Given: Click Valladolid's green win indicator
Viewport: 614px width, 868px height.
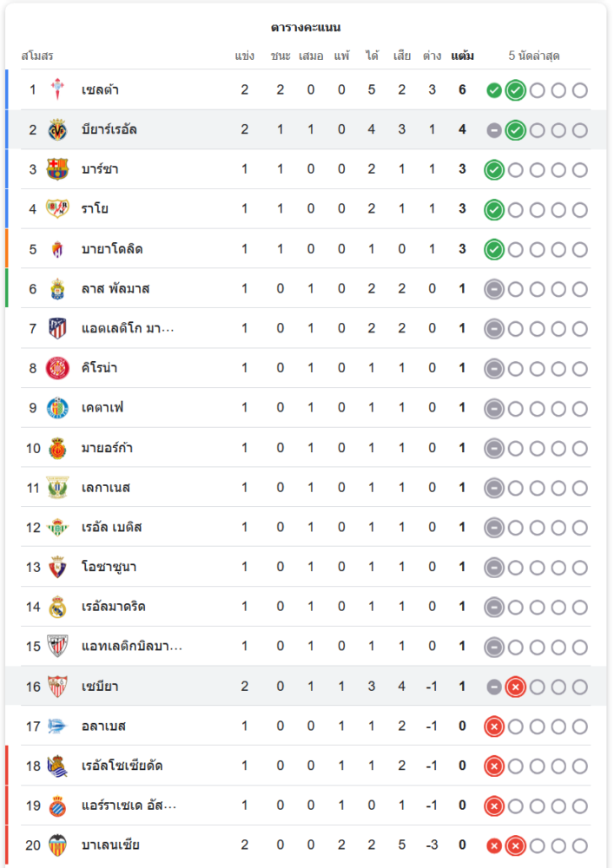Looking at the screenshot, I should click(x=494, y=249).
